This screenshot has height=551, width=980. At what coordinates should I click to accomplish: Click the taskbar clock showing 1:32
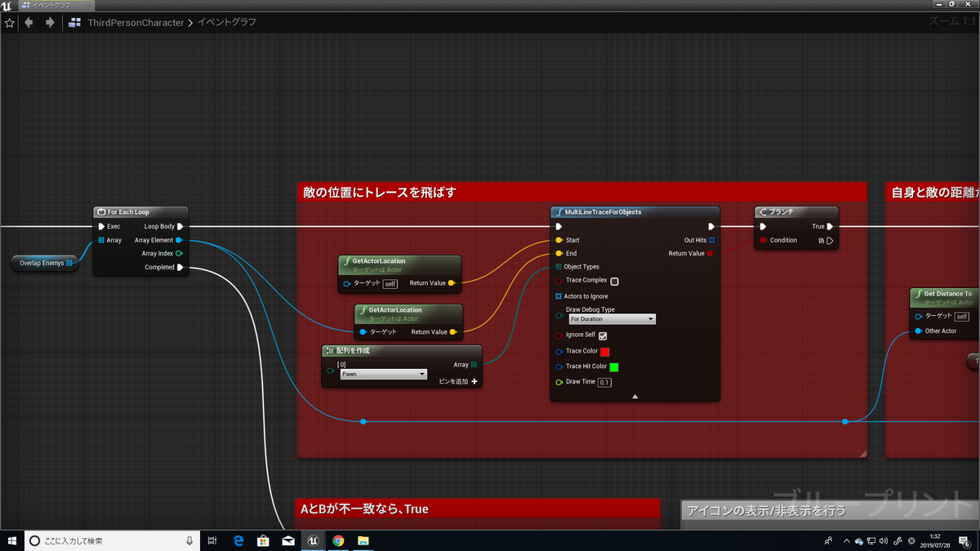click(x=934, y=540)
